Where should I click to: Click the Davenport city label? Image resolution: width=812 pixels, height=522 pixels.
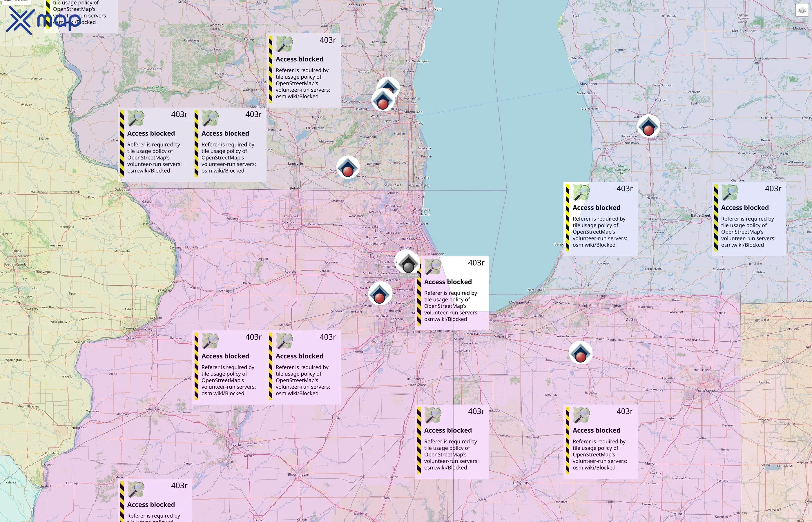(131, 329)
